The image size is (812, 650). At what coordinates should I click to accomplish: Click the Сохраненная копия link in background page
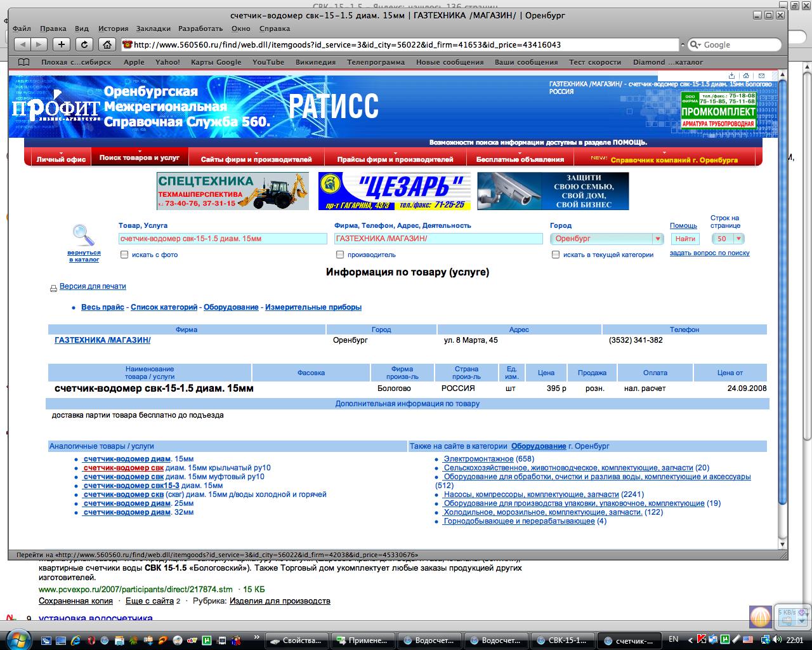coord(75,600)
